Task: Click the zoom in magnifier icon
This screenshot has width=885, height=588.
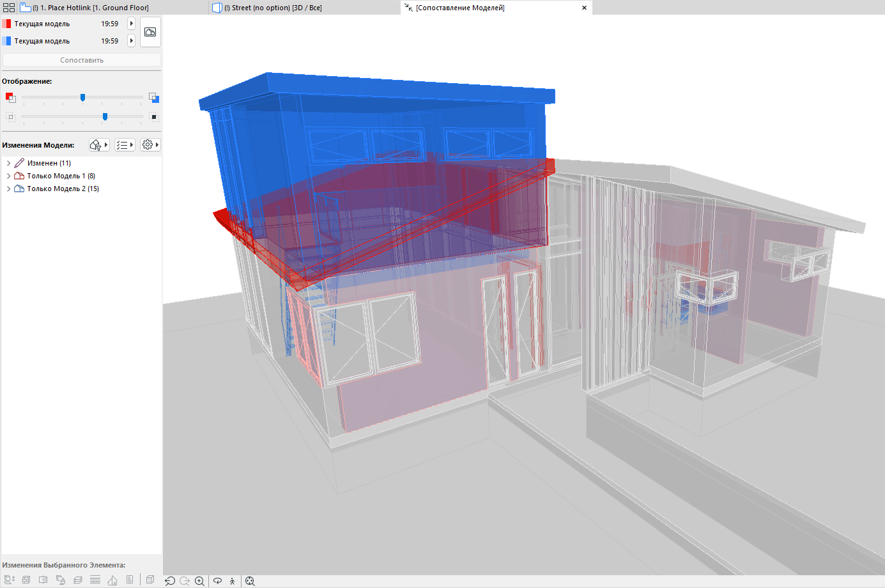Action: [x=200, y=581]
